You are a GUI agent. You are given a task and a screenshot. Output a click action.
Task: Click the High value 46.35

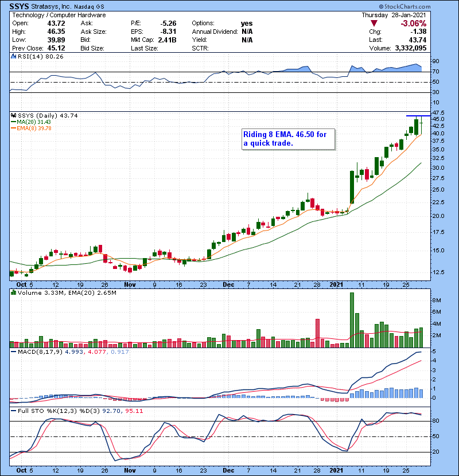click(x=56, y=32)
